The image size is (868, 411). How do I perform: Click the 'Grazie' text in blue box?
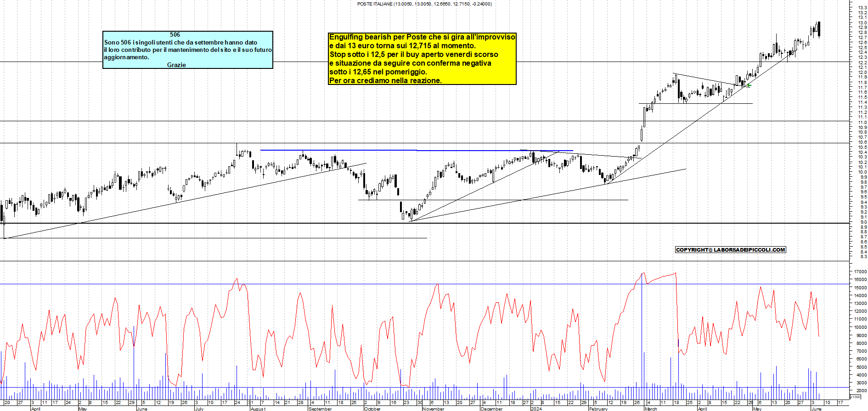(x=176, y=65)
